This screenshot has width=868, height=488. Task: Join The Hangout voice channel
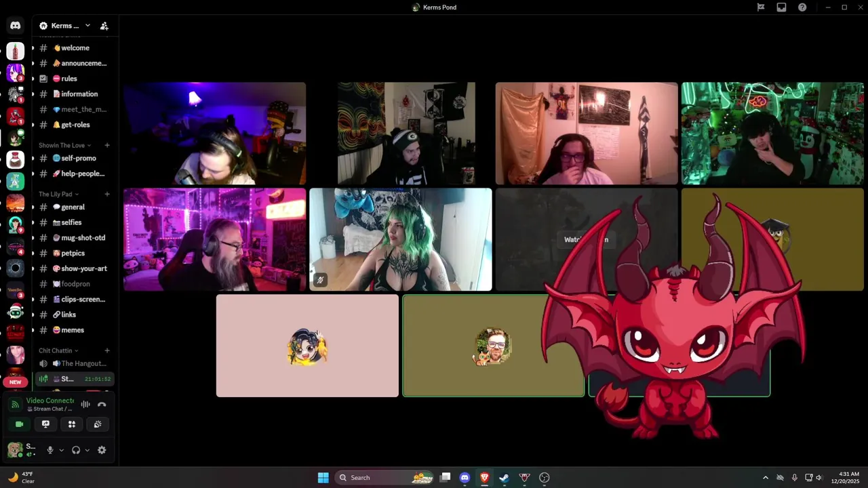coord(74,363)
